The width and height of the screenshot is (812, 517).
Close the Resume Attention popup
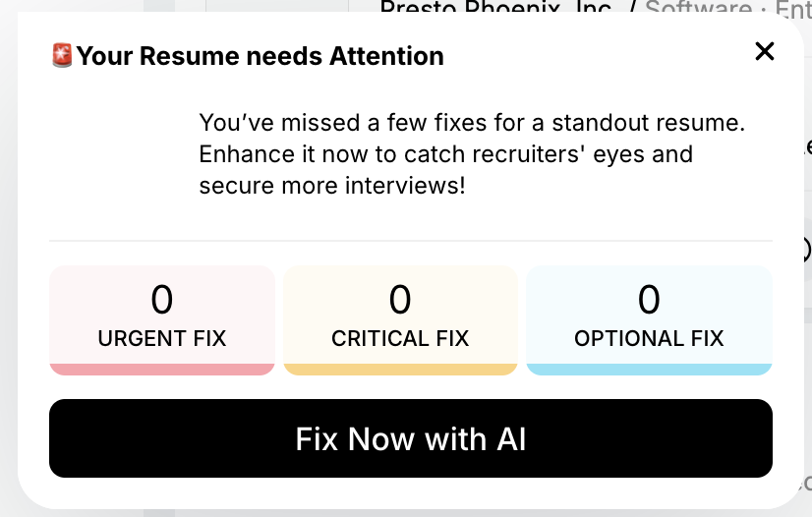[x=764, y=52]
